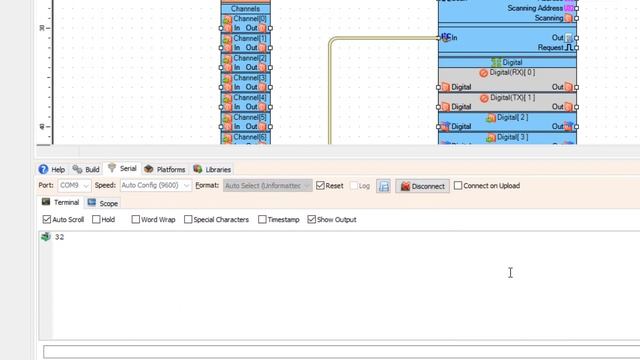Click the Digital section header icon

pos(496,62)
